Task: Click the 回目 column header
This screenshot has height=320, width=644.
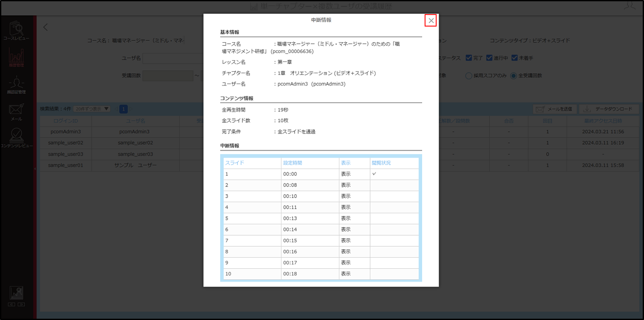Action: pos(547,121)
